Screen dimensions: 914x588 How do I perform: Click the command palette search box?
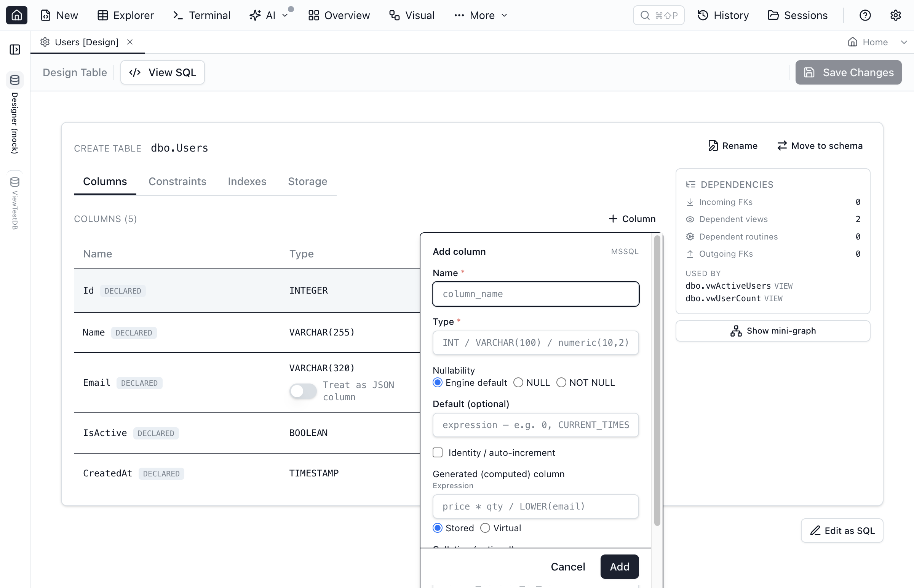(658, 15)
